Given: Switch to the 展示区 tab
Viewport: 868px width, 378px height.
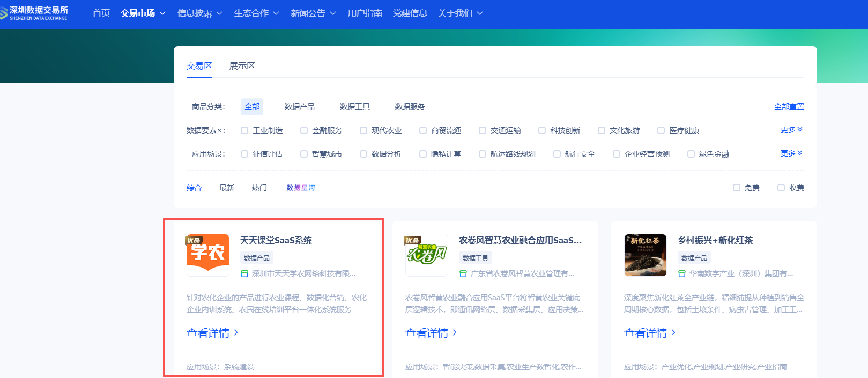Looking at the screenshot, I should [x=242, y=66].
